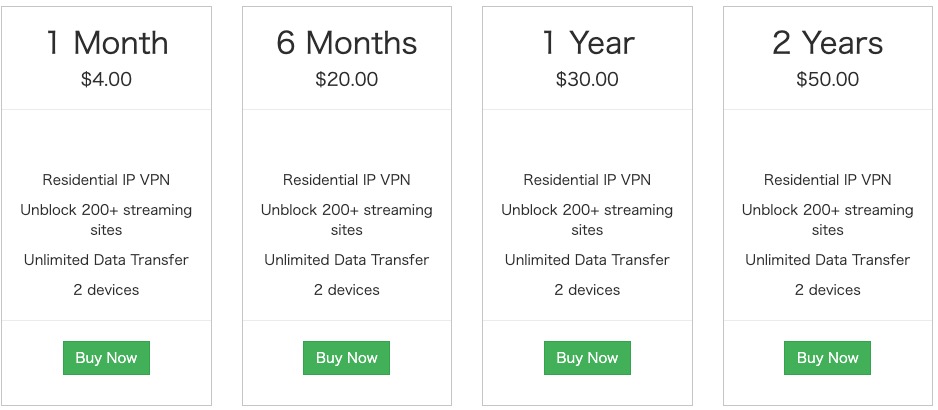Click Residential IP VPN in 1 Month card

click(106, 180)
